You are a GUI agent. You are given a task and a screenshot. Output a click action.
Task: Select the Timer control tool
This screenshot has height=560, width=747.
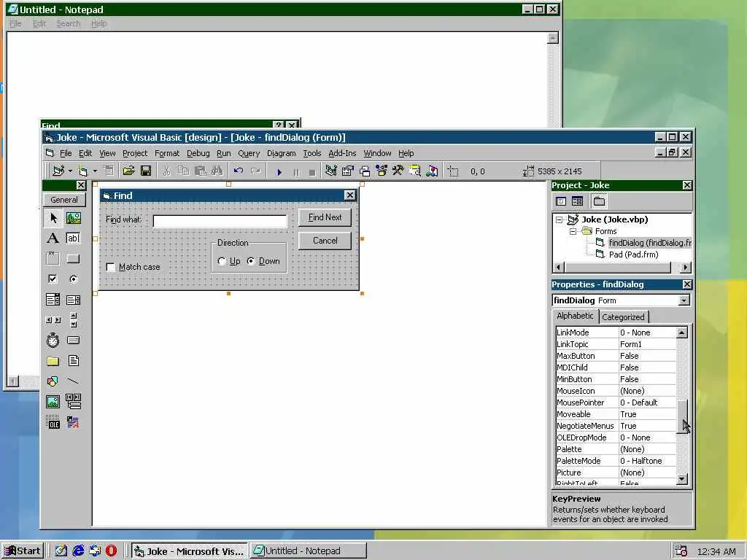pyautogui.click(x=53, y=340)
